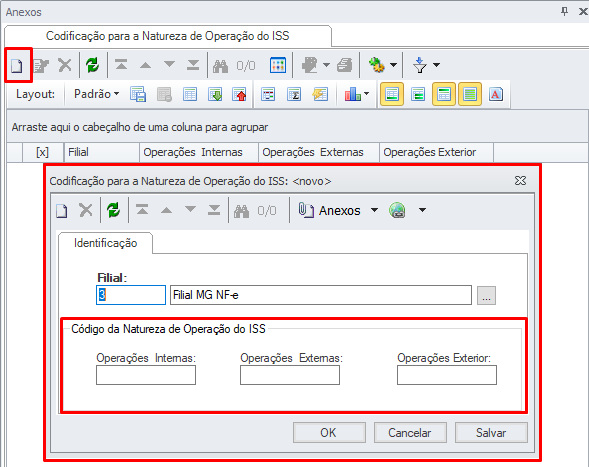
Task: Click the sigma totals icon in layout bar
Action: (x=294, y=94)
